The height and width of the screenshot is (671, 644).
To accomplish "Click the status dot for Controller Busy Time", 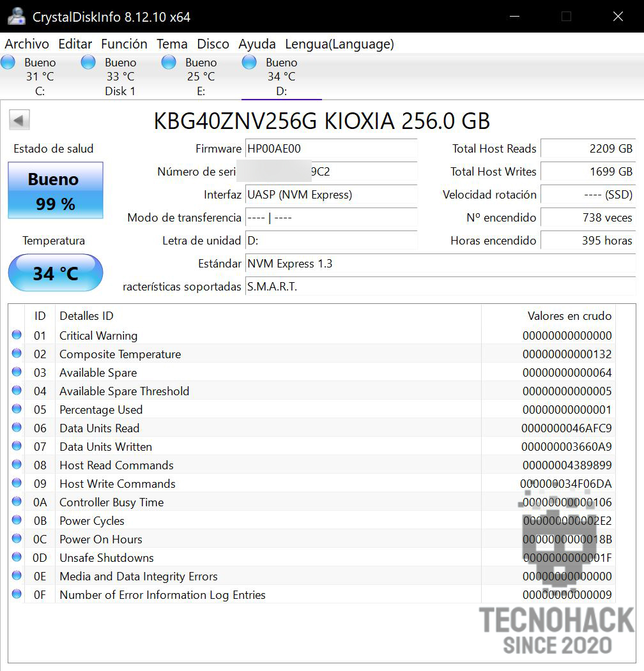I will (17, 502).
